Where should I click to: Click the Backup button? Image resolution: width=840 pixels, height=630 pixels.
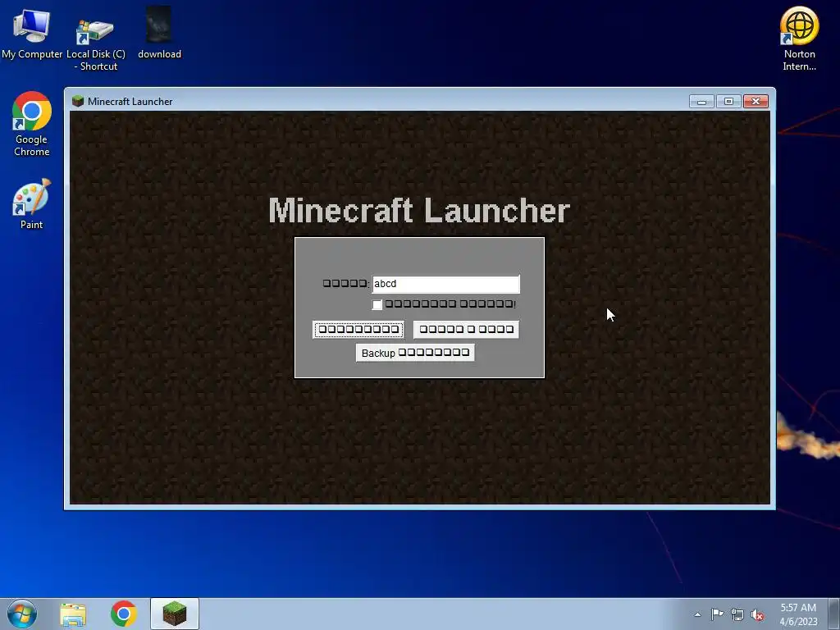415,353
